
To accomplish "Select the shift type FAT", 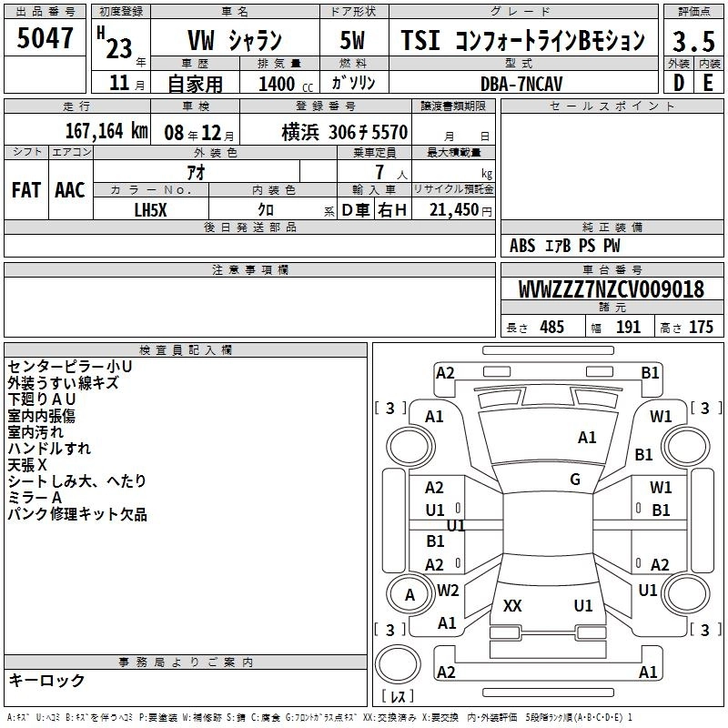I will 26,190.
